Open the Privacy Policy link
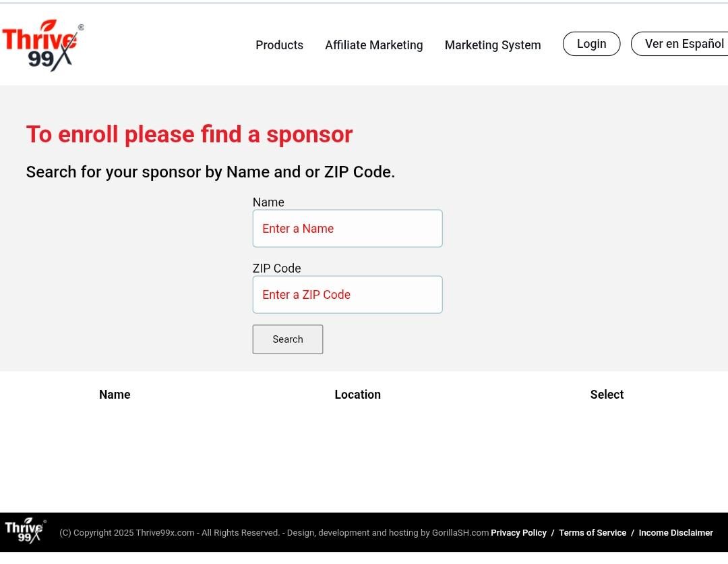This screenshot has height=564, width=728. pos(518,533)
